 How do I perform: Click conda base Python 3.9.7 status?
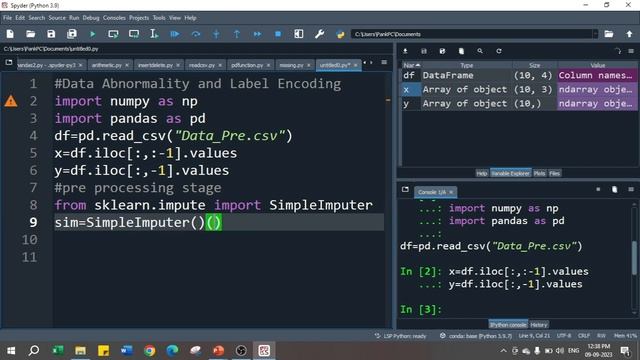click(x=476, y=336)
